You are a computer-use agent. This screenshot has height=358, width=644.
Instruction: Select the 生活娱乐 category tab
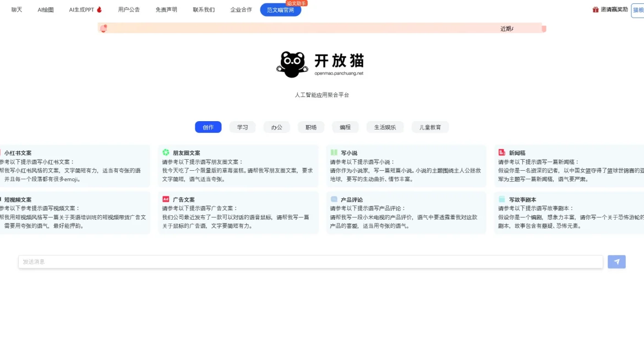pyautogui.click(x=385, y=127)
